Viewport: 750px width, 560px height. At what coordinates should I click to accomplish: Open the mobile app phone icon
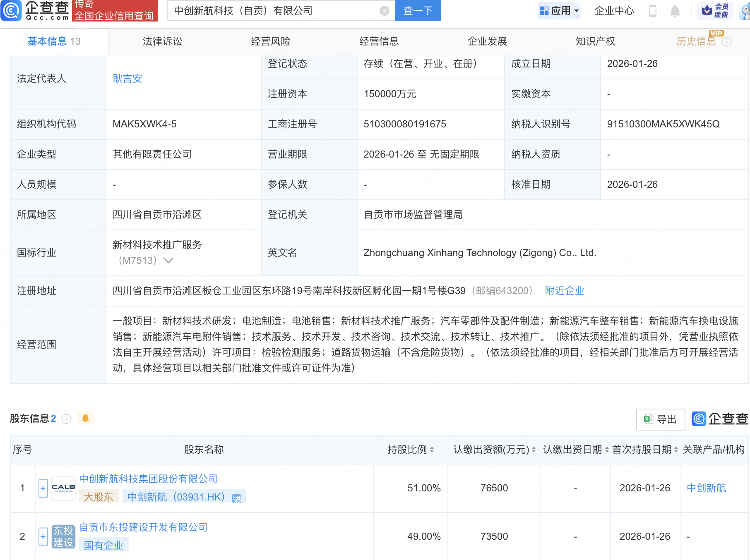point(653,11)
